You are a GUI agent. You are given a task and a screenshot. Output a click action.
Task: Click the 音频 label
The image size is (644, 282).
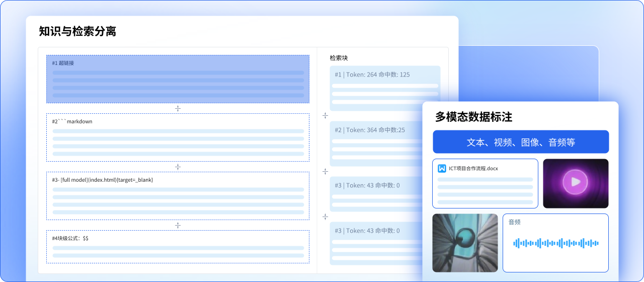click(x=514, y=222)
